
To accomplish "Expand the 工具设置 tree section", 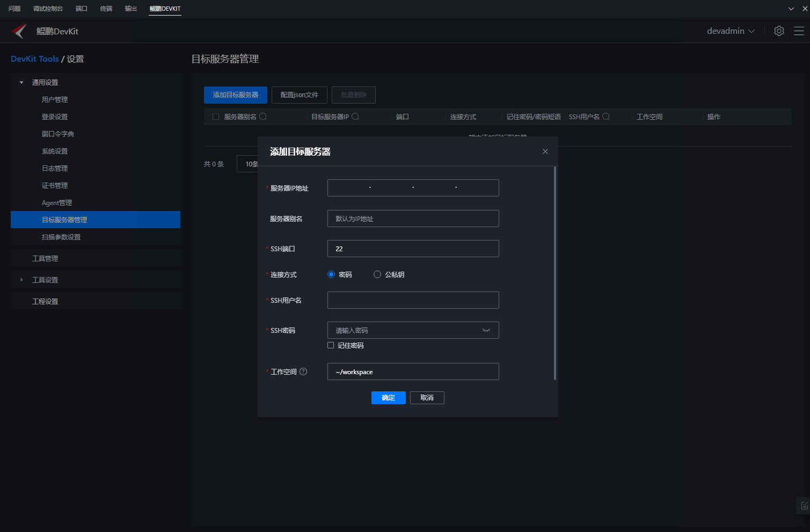I will pyautogui.click(x=21, y=280).
